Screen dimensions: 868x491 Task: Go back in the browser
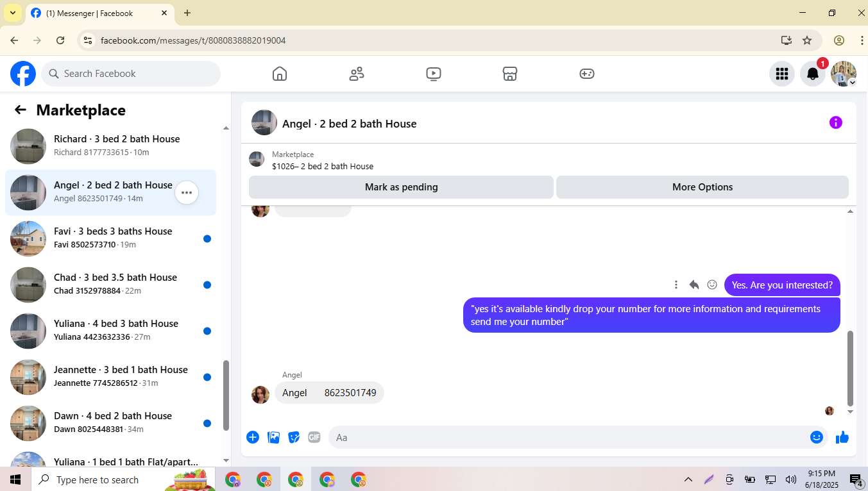[x=14, y=40]
